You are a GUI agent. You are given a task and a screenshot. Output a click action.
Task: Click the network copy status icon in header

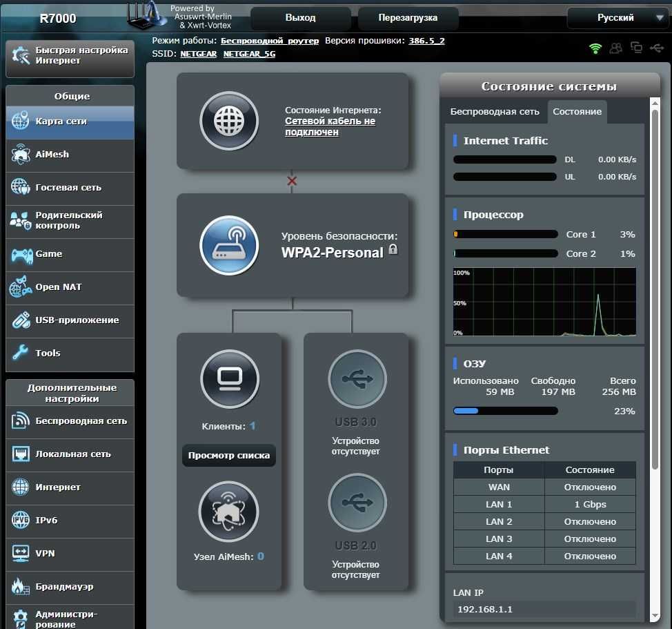636,48
